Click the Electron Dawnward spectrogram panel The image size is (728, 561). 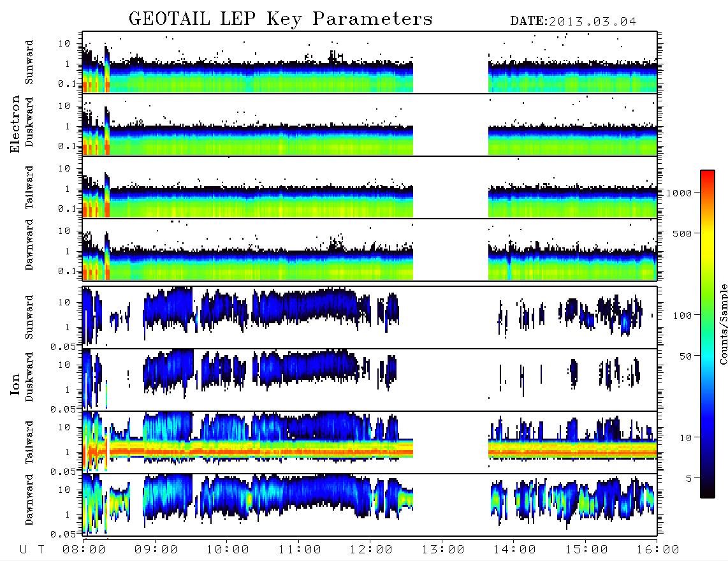click(370, 250)
